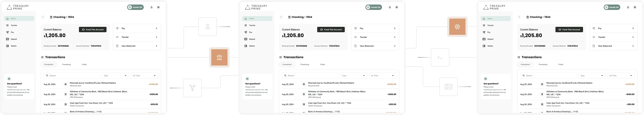Image resolution: width=644 pixels, height=115 pixels.
Task: Click the orange bank building tile
Action: tap(219, 57)
